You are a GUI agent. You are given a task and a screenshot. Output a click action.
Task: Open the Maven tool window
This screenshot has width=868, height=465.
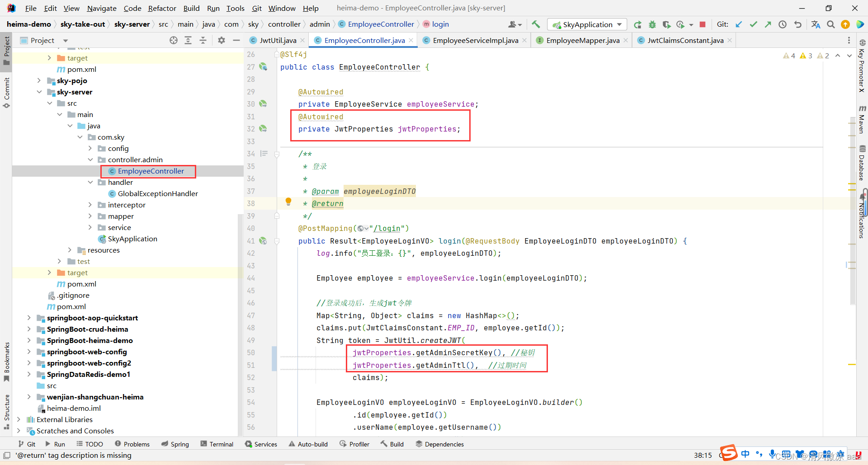862,119
